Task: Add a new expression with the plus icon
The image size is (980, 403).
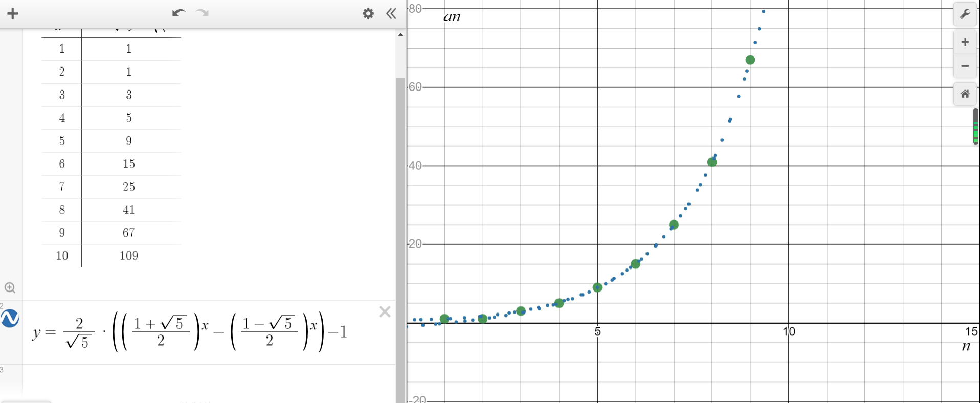Action: (x=13, y=14)
